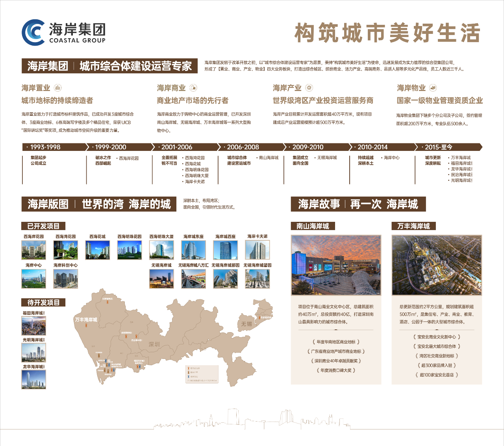Screen dimensions: 504x446
Task: Open the 无锡海岸城 project photo
Action: (161, 279)
